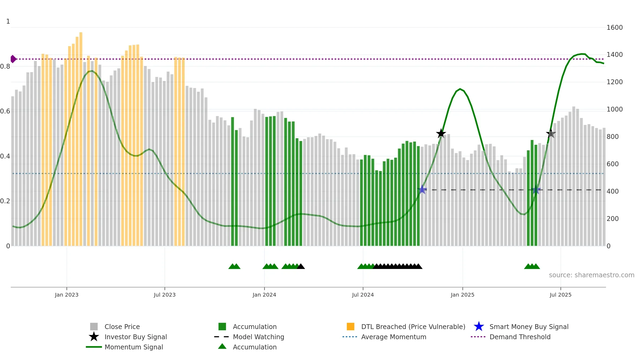Click the green Accumulation square legend icon
This screenshot has height=362, width=644.
[x=222, y=327]
